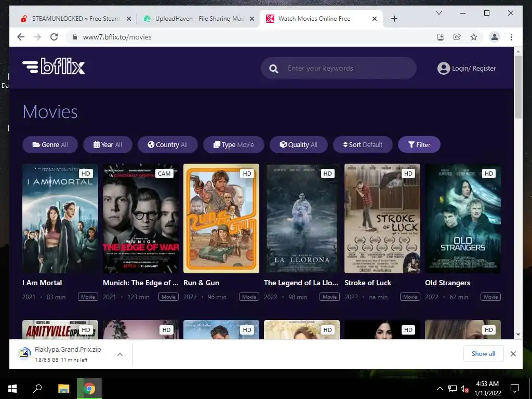Image resolution: width=532 pixels, height=399 pixels.
Task: Click the address bar URL www7.bflix.to/movies
Action: tap(117, 37)
